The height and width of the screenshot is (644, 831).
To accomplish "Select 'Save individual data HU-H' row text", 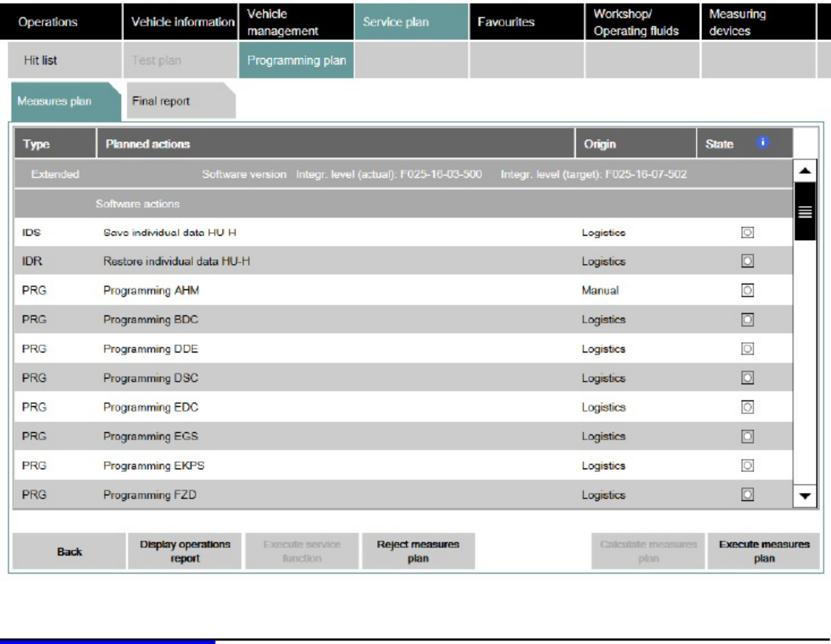I will 170,232.
